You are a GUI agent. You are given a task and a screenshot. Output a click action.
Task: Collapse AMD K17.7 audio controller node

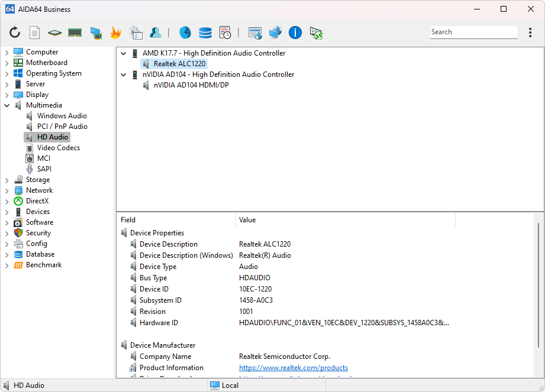pyautogui.click(x=124, y=53)
